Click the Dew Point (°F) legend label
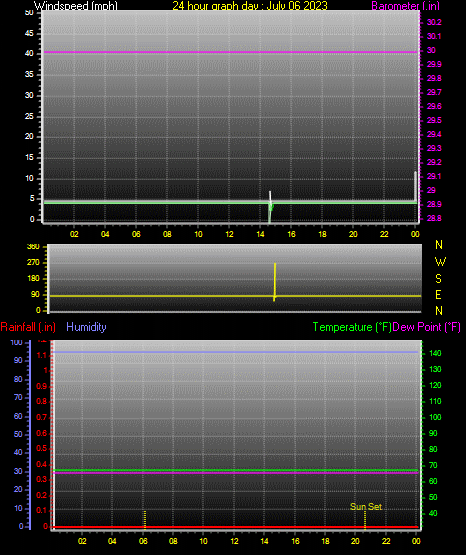Screen dimensions: 466x555 426,327
